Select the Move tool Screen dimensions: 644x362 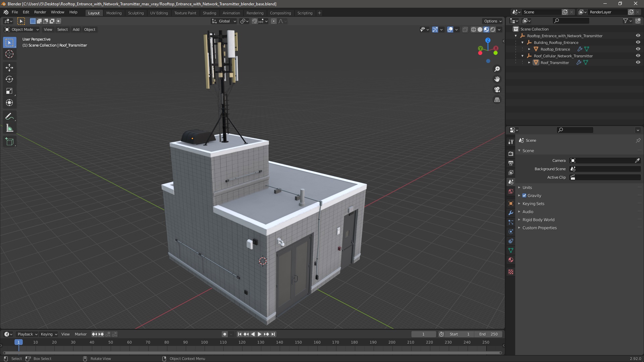(x=9, y=68)
